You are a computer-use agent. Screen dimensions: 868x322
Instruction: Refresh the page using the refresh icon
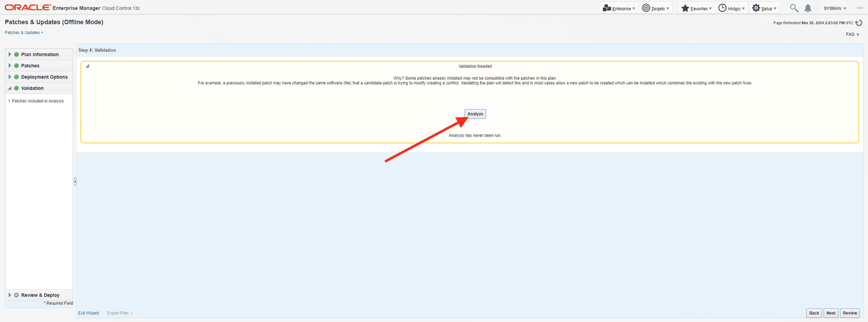click(x=859, y=23)
